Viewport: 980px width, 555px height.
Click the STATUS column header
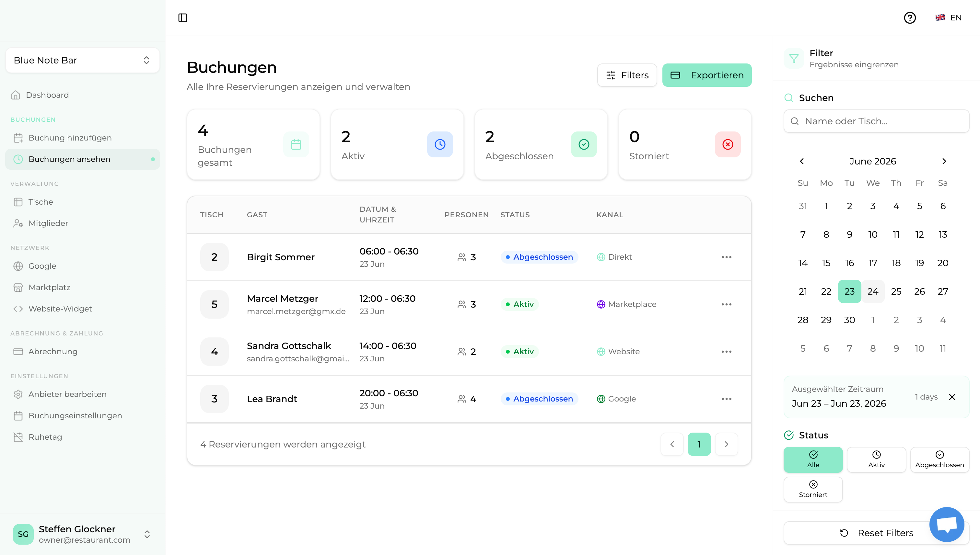tap(515, 215)
